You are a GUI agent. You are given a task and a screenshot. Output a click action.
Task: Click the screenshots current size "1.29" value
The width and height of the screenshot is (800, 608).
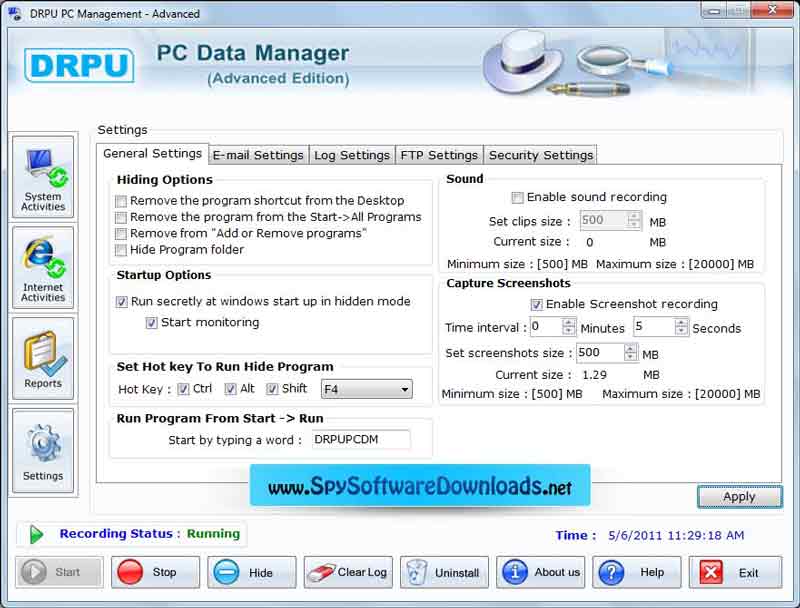pyautogui.click(x=594, y=375)
